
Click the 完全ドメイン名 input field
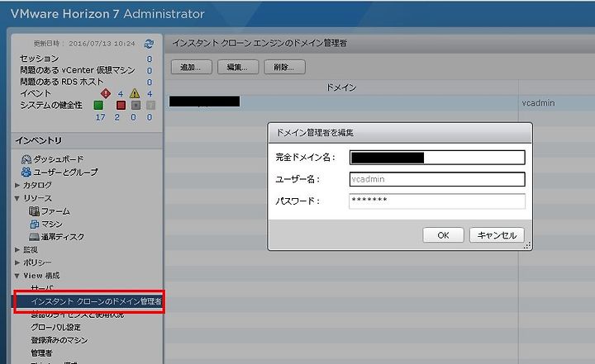[x=437, y=158]
